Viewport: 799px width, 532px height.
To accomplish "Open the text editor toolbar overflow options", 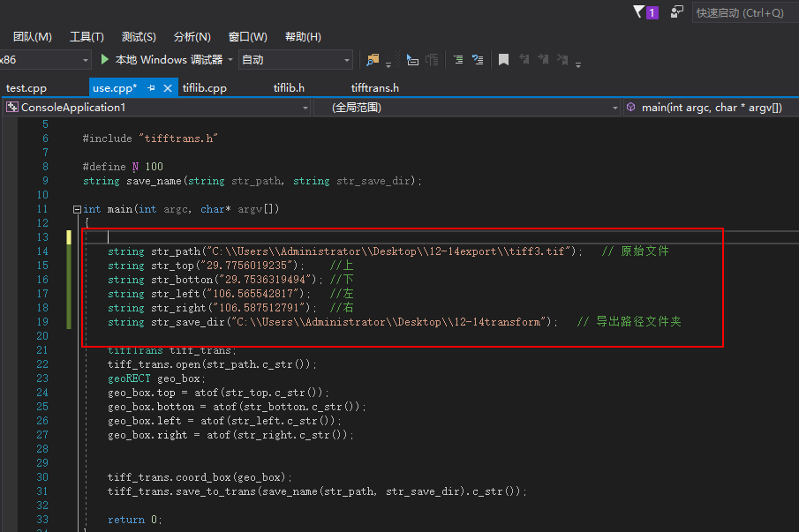I will pyautogui.click(x=578, y=64).
